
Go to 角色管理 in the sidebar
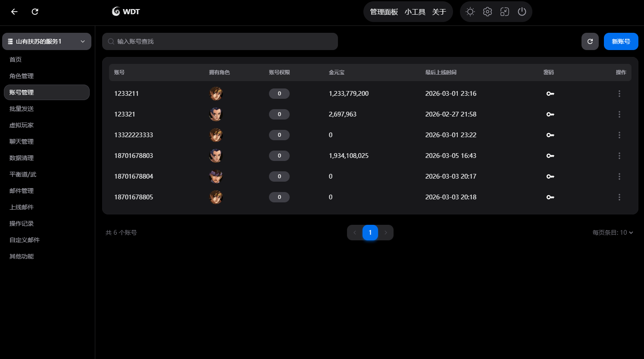click(22, 76)
